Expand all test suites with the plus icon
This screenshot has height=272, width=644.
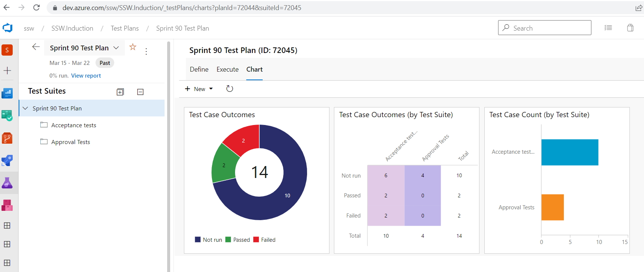(x=120, y=92)
